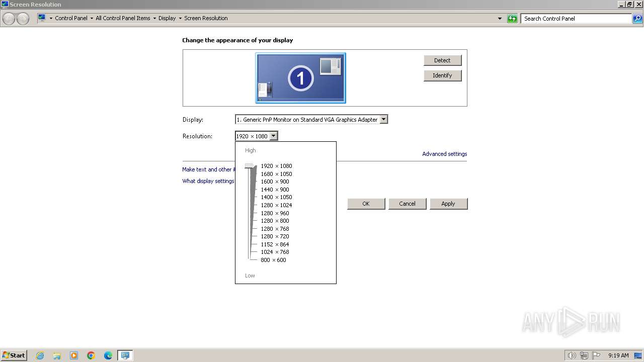Viewport: 644px width, 362px height.
Task: Open Internet Explorer from taskbar
Action: tap(40, 355)
